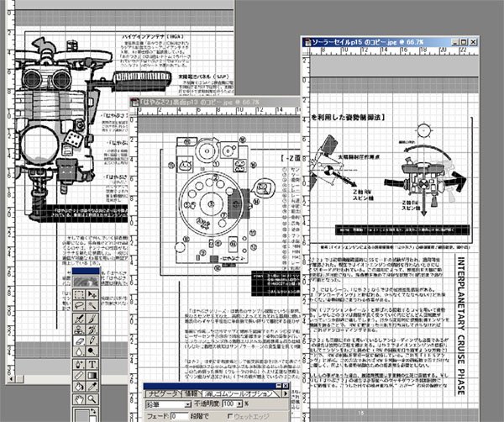The image size is (504, 422).
Task: Select the Eyedropper tool
Action: (x=92, y=387)
